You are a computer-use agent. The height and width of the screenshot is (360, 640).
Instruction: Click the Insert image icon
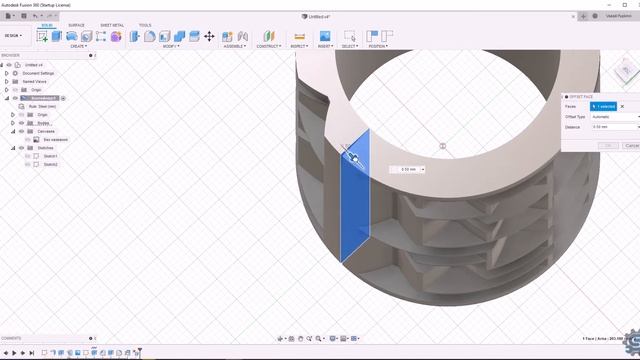click(325, 36)
